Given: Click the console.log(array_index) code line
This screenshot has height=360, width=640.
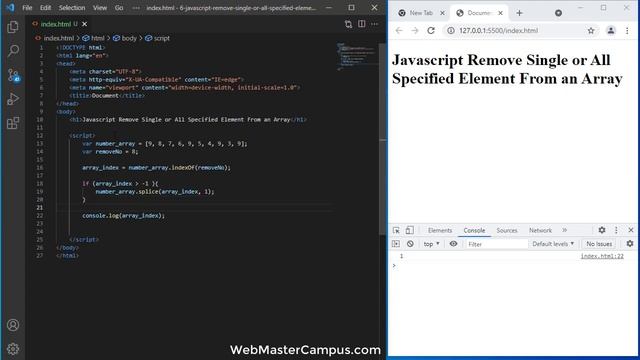Looking at the screenshot, I should tap(123, 216).
